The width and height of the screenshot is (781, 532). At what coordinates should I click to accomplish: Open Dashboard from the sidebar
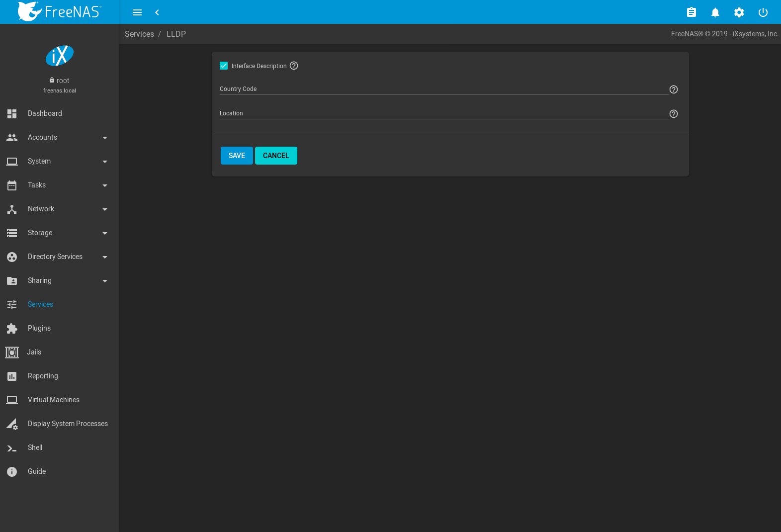pyautogui.click(x=45, y=113)
